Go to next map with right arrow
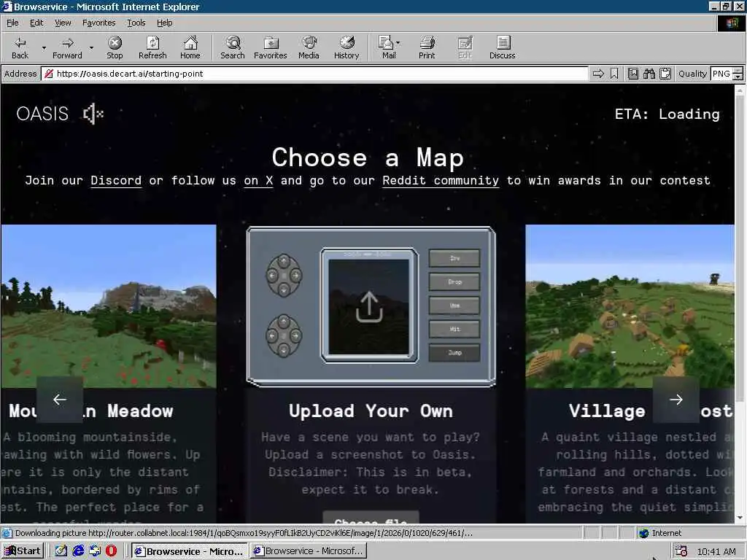The height and width of the screenshot is (560, 747). coord(676,400)
